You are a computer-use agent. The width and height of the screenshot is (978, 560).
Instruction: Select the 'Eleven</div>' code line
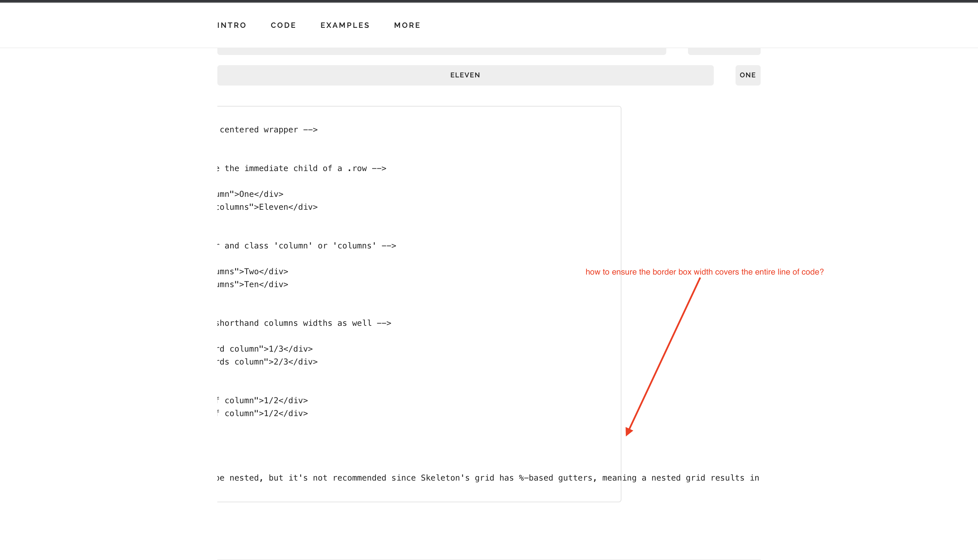coord(267,207)
